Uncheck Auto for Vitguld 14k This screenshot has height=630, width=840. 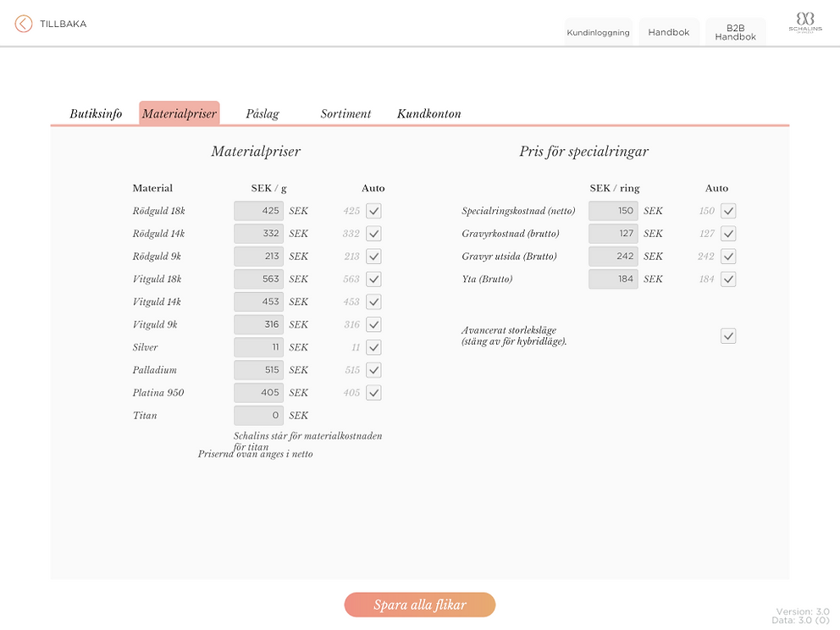click(x=373, y=302)
